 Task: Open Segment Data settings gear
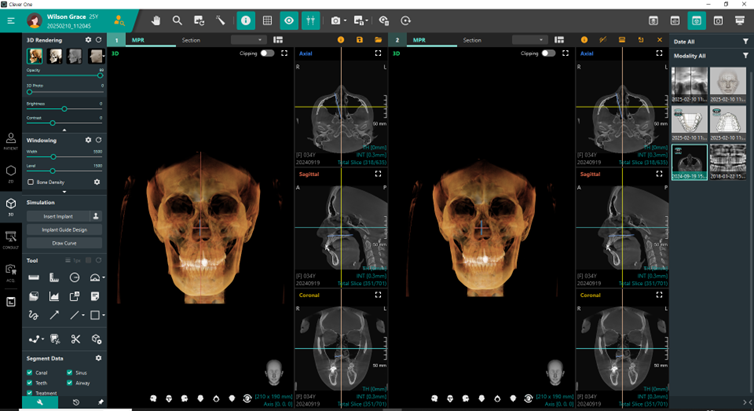(x=98, y=358)
